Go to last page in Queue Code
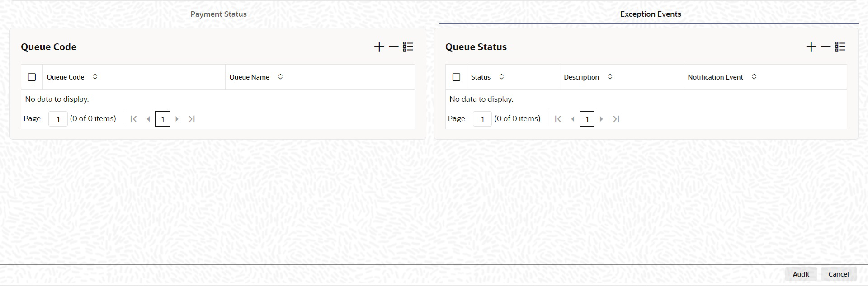868x287 pixels. point(192,119)
